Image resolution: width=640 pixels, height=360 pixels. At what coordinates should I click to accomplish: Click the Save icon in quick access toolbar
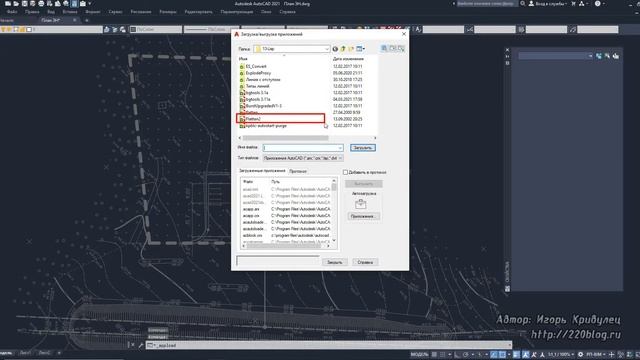click(x=24, y=4)
